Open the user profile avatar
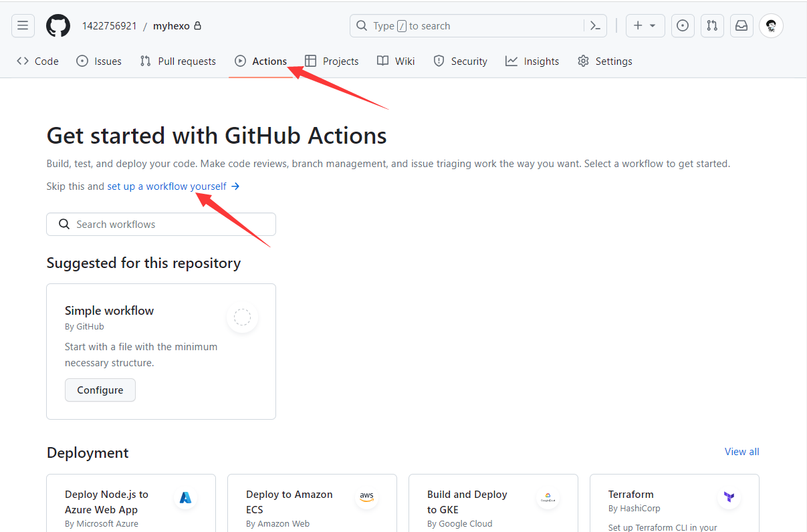807x532 pixels. 771,26
